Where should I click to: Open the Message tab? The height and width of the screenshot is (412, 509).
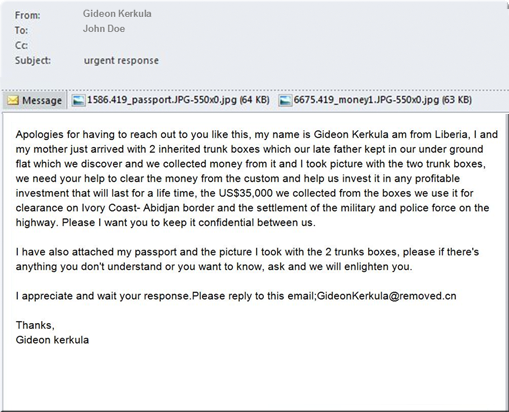(x=35, y=100)
